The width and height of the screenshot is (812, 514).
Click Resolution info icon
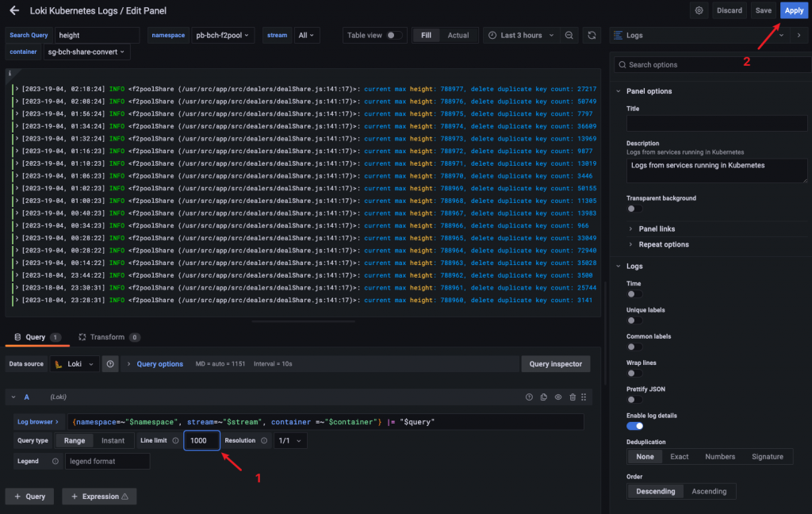pyautogui.click(x=264, y=440)
